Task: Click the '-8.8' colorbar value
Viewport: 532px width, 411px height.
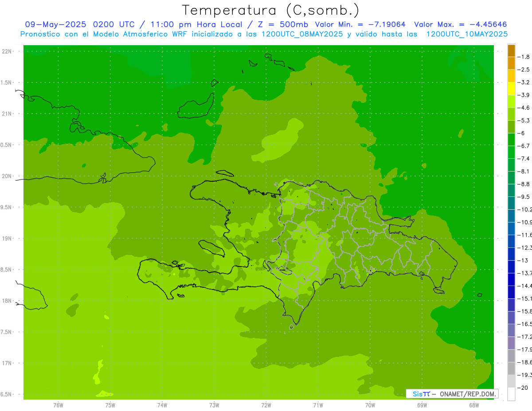Action: [524, 184]
